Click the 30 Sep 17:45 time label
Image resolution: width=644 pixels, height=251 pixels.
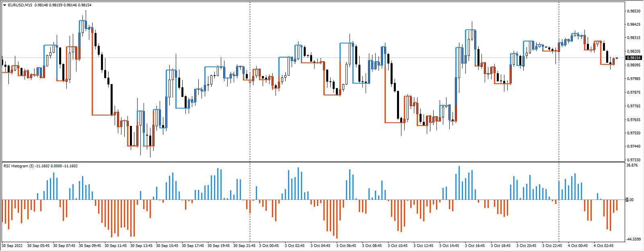(x=193, y=246)
